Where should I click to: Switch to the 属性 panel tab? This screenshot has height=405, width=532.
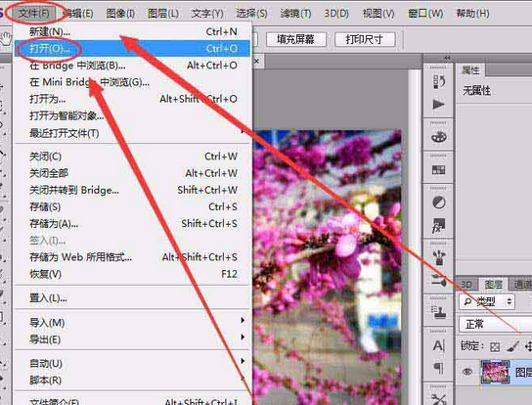[x=470, y=70]
